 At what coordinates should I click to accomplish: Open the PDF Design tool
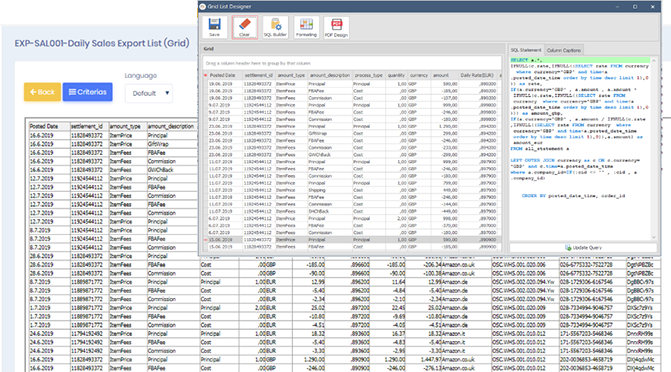coord(336,27)
